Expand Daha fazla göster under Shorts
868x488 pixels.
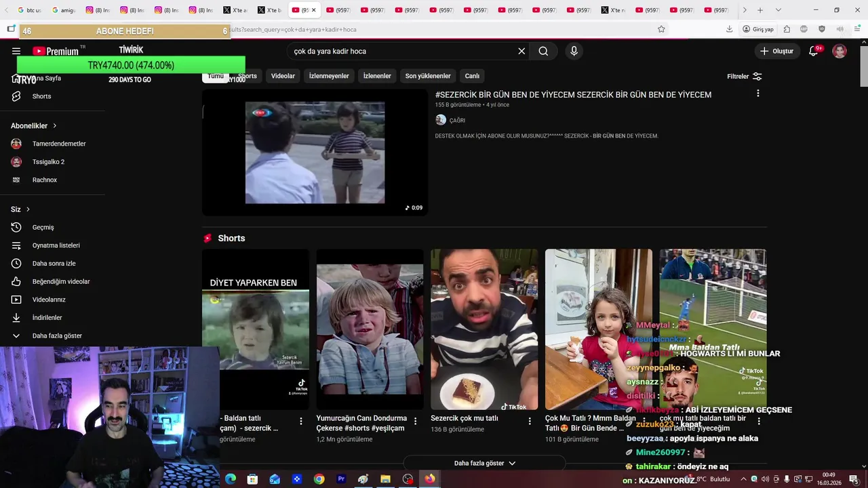click(484, 463)
